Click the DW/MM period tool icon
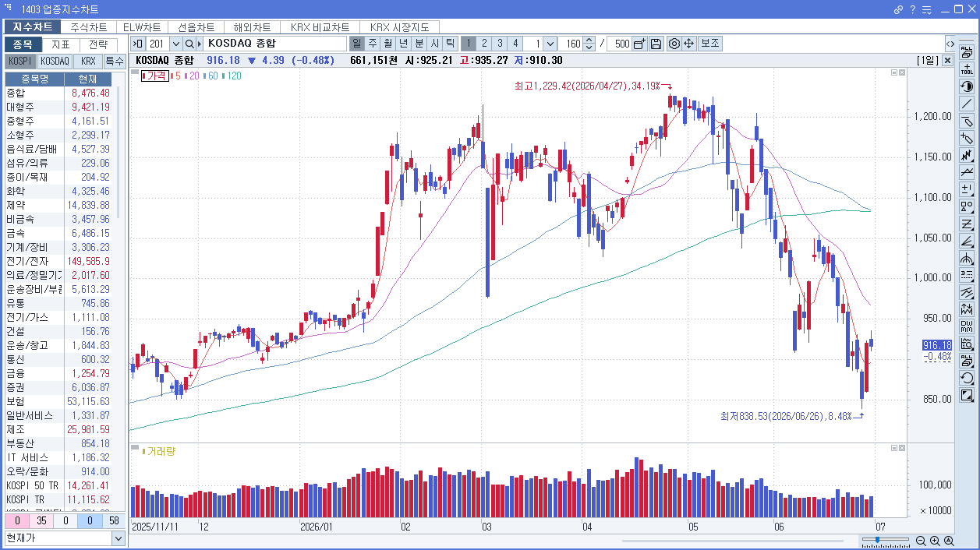Screen dimensions: 980x550 [x=967, y=326]
